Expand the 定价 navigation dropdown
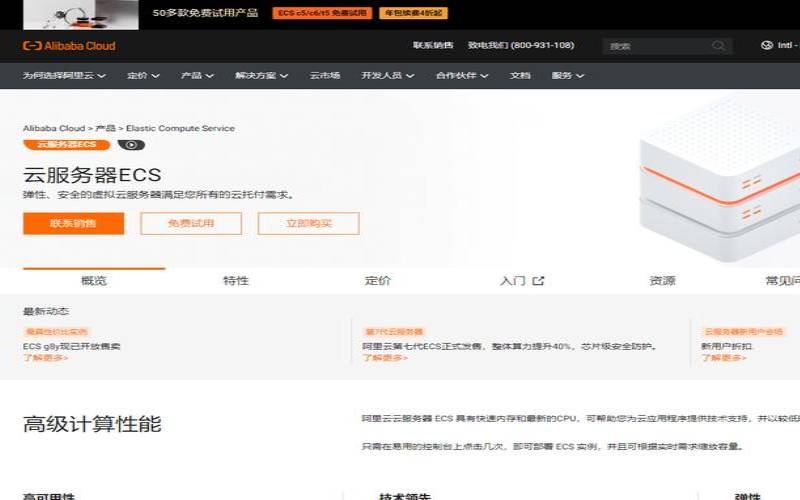 [142, 76]
